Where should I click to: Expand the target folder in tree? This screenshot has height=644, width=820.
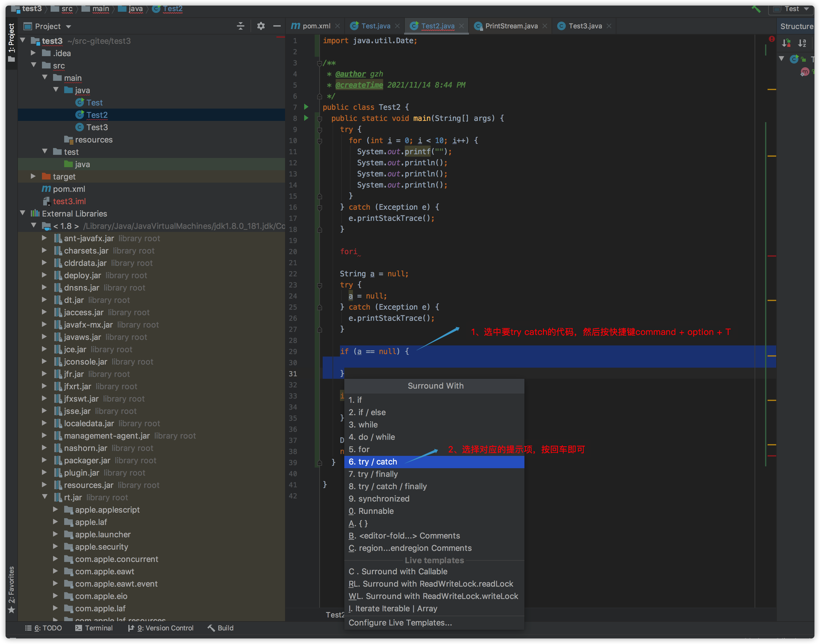[33, 176]
